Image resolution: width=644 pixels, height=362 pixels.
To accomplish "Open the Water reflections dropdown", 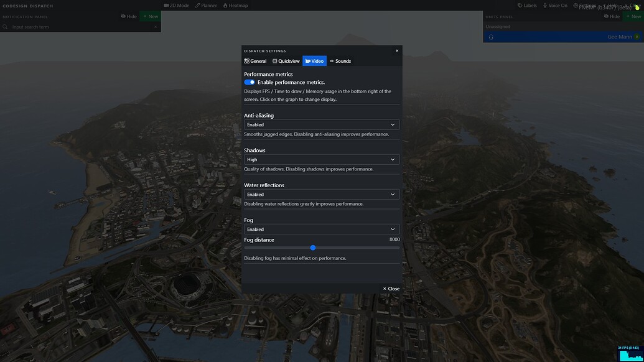I will (x=322, y=193).
